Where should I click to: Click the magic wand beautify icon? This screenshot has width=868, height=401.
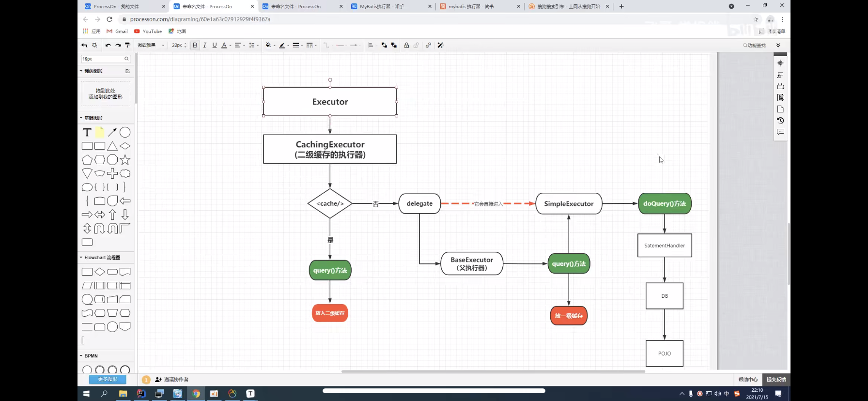(x=440, y=45)
